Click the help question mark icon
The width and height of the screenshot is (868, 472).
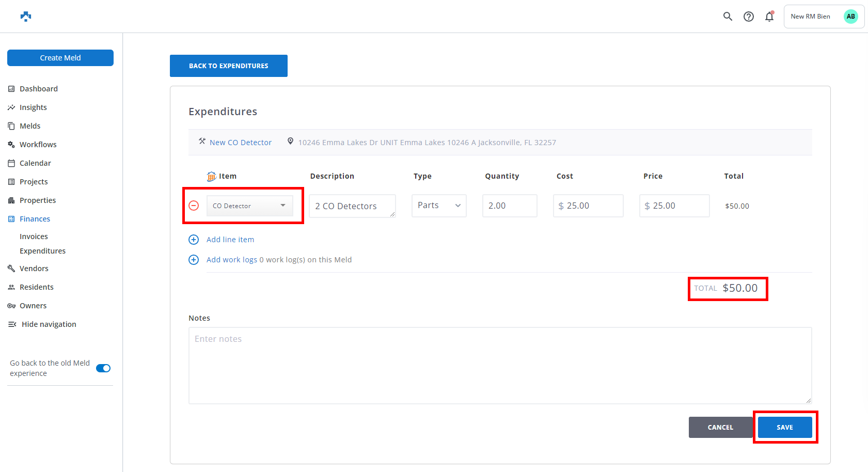[748, 17]
